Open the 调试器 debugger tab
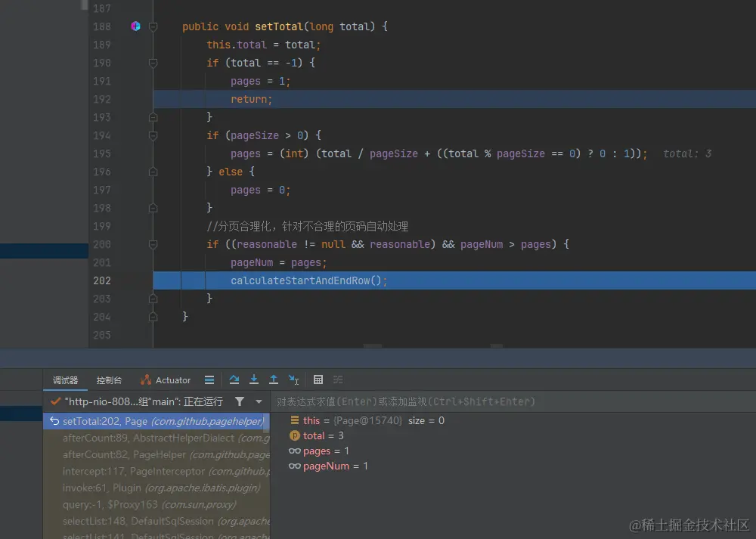This screenshot has width=756, height=539. click(65, 380)
